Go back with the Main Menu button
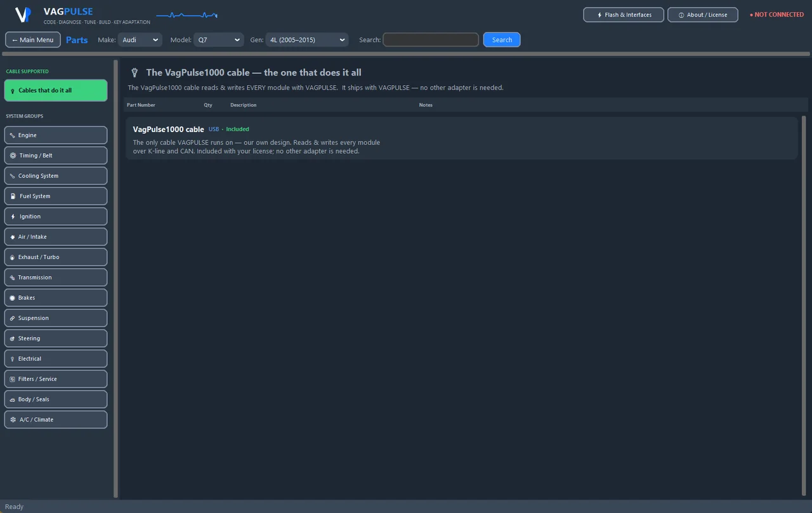Image resolution: width=812 pixels, height=513 pixels. pos(33,40)
